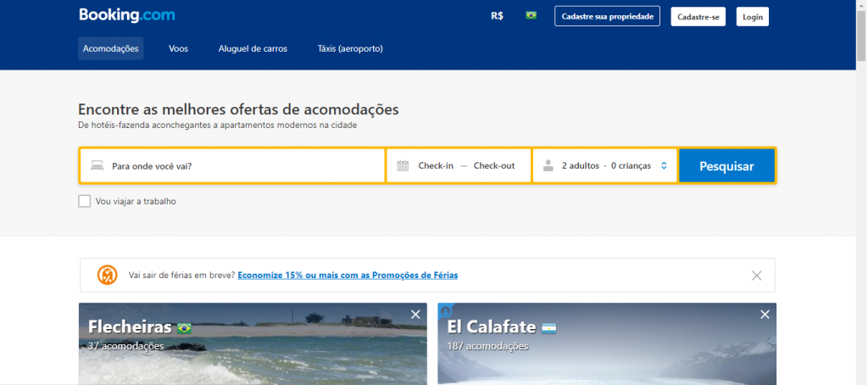This screenshot has width=868, height=385.
Task: Click the bed icon in destination field
Action: click(x=97, y=165)
